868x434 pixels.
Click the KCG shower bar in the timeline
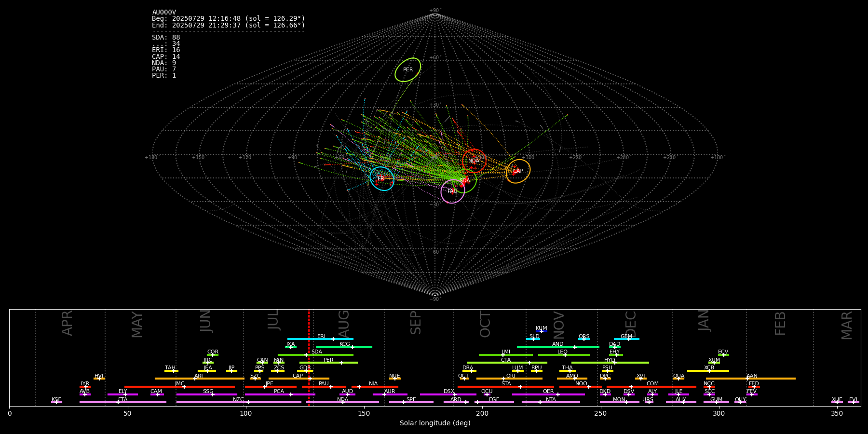[x=344, y=347]
